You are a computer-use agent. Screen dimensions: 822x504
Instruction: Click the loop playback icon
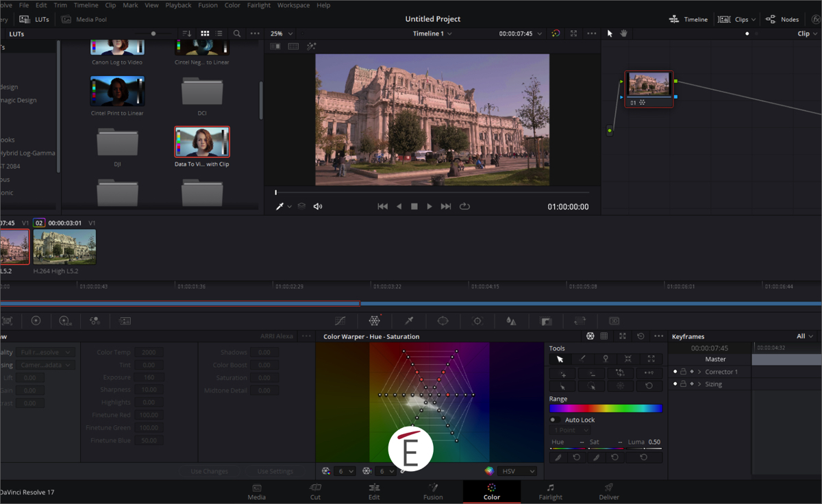pyautogui.click(x=464, y=207)
